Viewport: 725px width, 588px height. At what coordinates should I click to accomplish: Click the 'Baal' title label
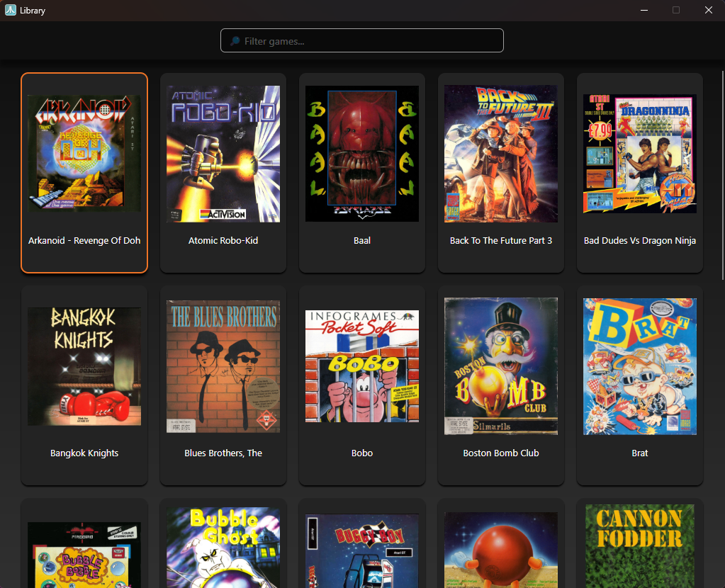pos(362,240)
